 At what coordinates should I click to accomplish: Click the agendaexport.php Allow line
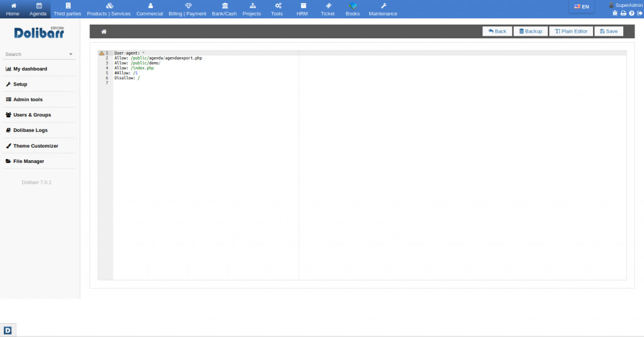[158, 58]
